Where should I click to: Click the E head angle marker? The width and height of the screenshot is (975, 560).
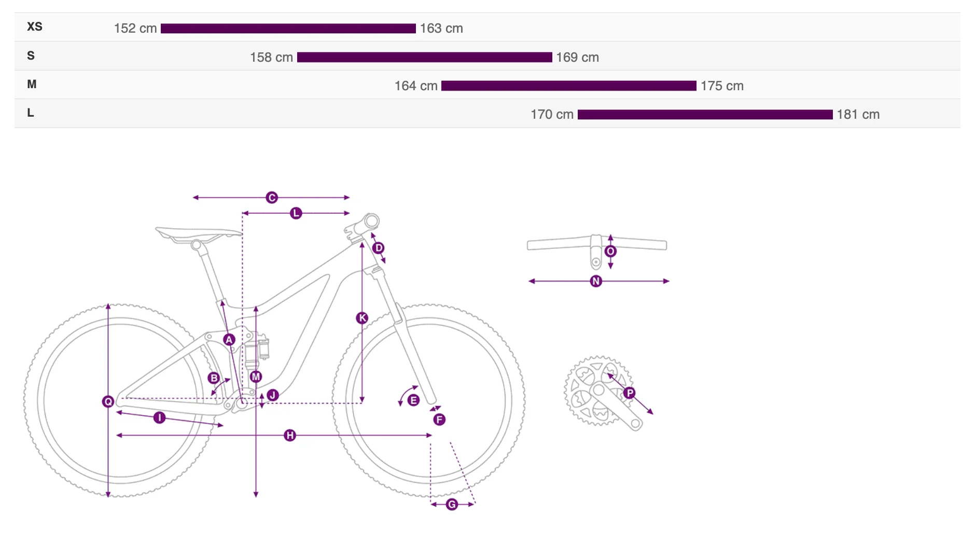[x=413, y=400]
